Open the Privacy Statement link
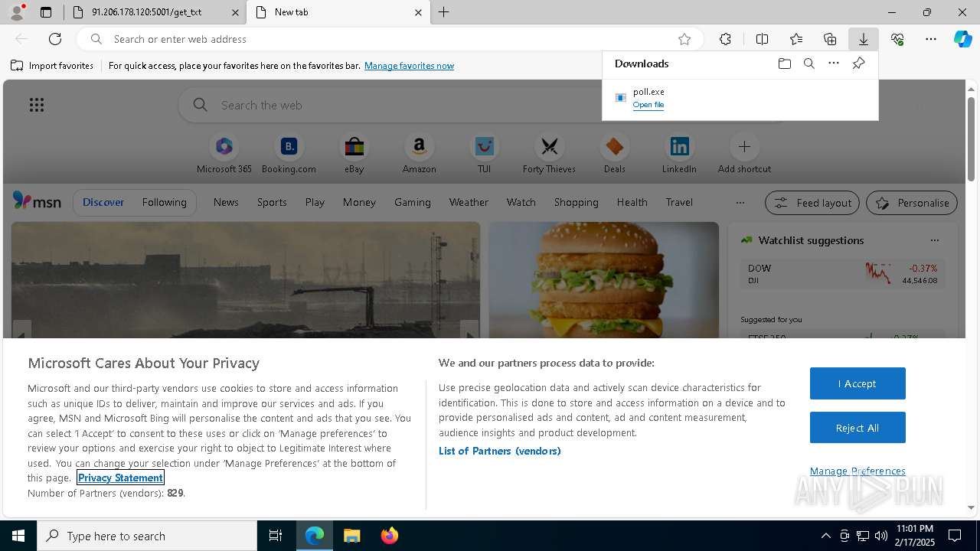The image size is (980, 551). 120,478
